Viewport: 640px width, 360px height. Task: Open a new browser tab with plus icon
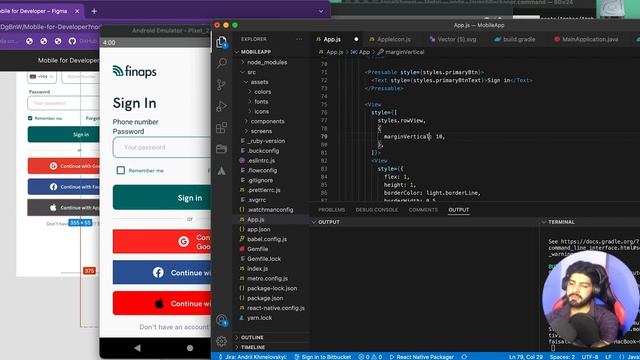coord(94,11)
